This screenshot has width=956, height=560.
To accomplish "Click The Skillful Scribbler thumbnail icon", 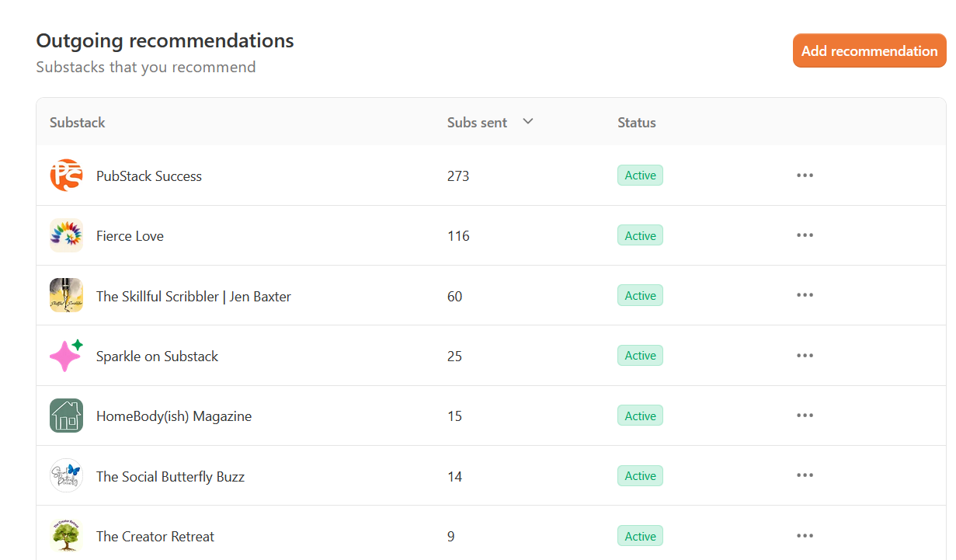I will pos(66,295).
